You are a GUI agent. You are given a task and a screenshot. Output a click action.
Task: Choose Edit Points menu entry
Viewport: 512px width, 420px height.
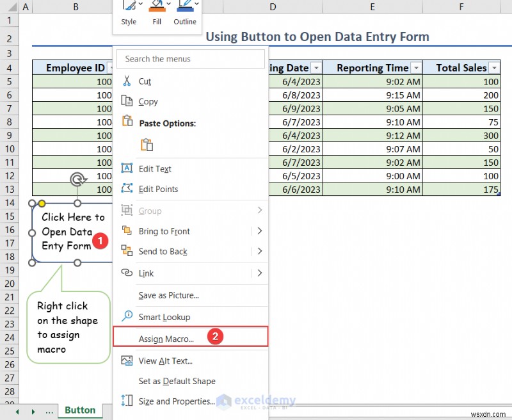pos(190,189)
